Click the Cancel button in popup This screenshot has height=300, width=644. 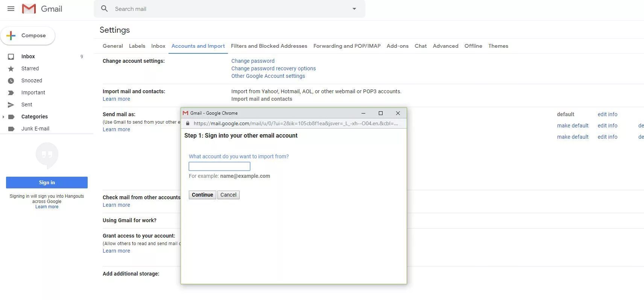(x=228, y=195)
